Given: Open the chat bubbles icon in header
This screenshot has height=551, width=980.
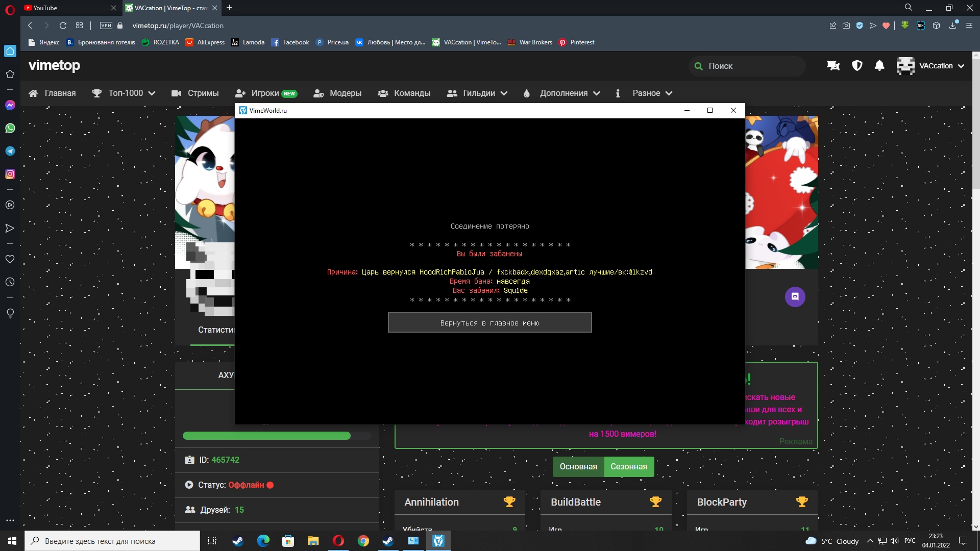Looking at the screenshot, I should [x=833, y=66].
